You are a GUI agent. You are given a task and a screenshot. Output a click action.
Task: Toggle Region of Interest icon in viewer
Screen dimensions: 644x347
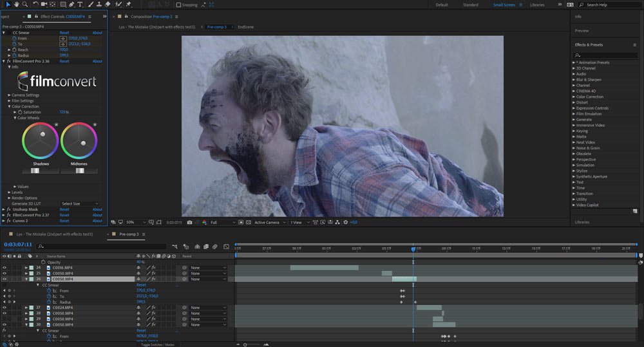coord(241,222)
